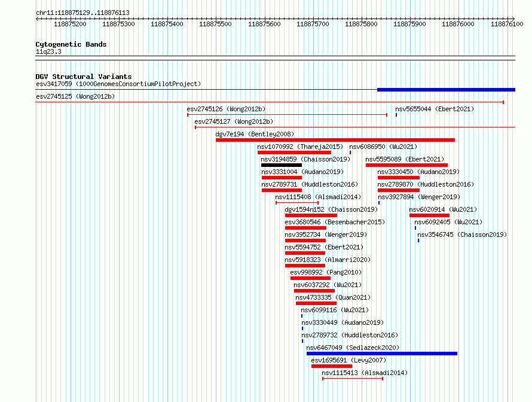Click dgv1594n152 (Chaisson2019) label

(331, 209)
